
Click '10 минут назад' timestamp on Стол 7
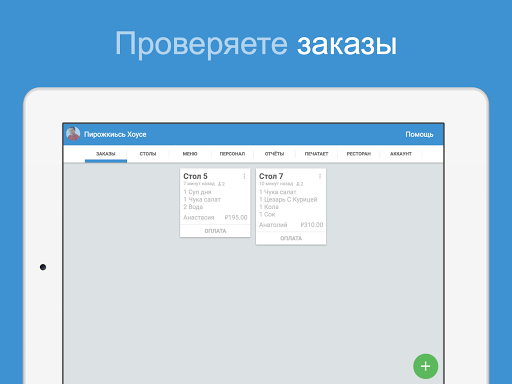point(276,184)
